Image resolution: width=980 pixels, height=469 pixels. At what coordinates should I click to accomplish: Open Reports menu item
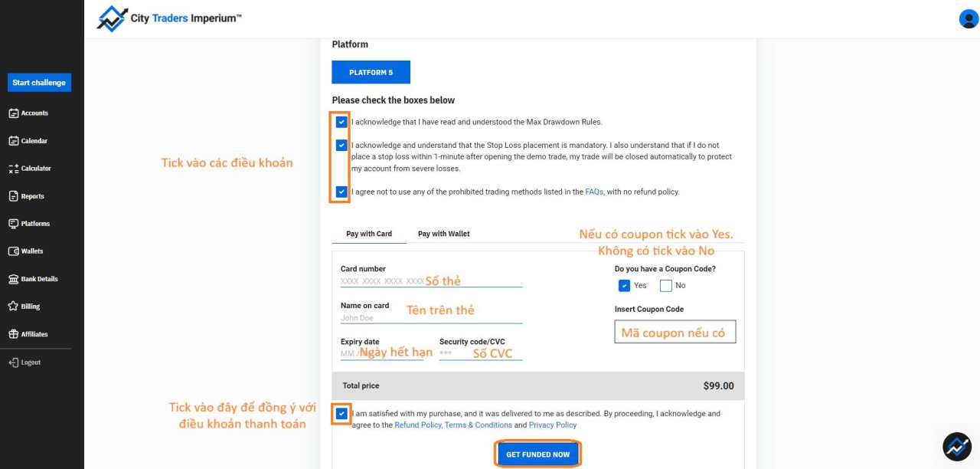pos(33,196)
